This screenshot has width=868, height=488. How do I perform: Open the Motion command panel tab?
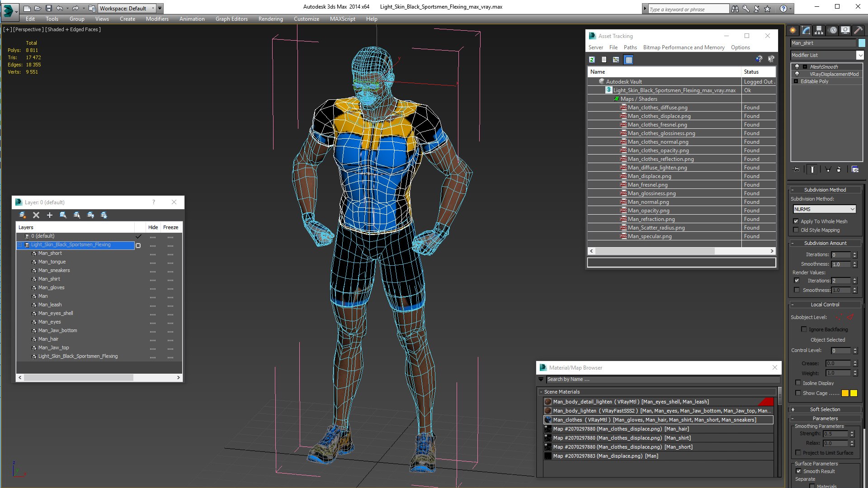(832, 30)
